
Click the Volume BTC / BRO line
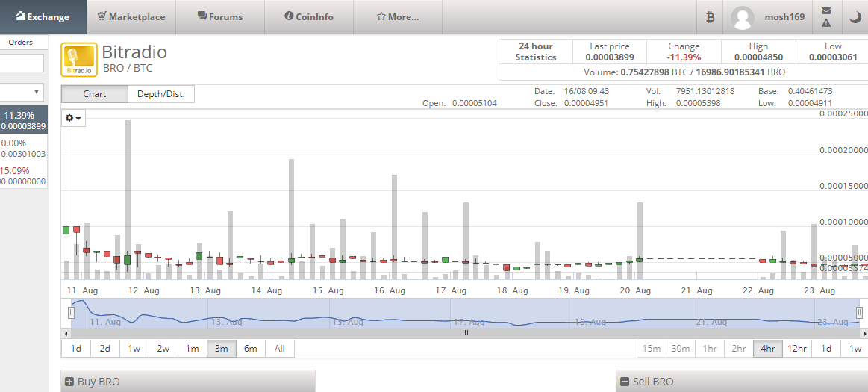tap(684, 72)
